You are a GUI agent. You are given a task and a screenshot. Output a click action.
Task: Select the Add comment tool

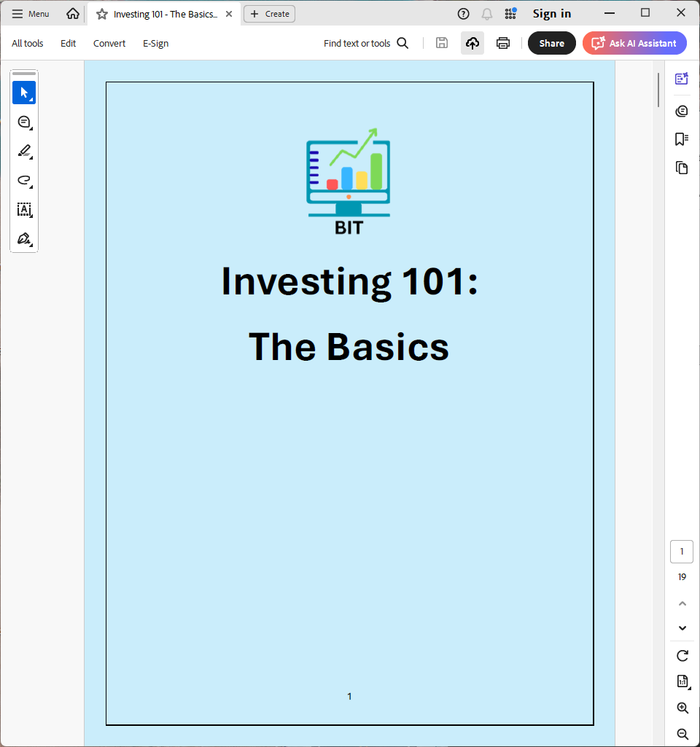[x=24, y=122]
